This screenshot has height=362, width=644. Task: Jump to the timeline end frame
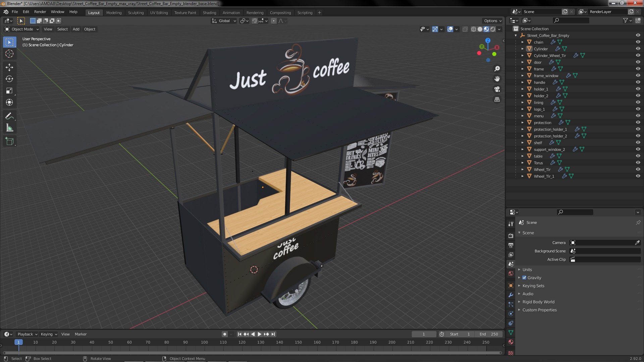[273, 334]
